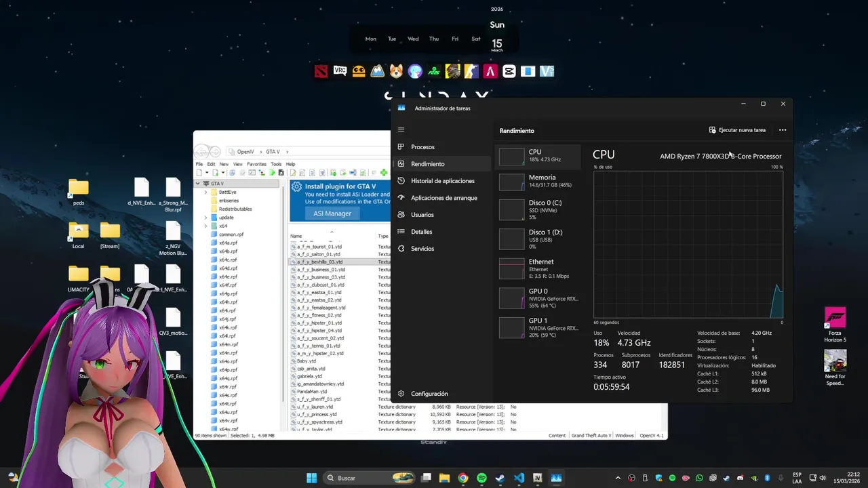The height and width of the screenshot is (488, 868).
Task: Open the mountain logo dock icon
Action: 378,71
